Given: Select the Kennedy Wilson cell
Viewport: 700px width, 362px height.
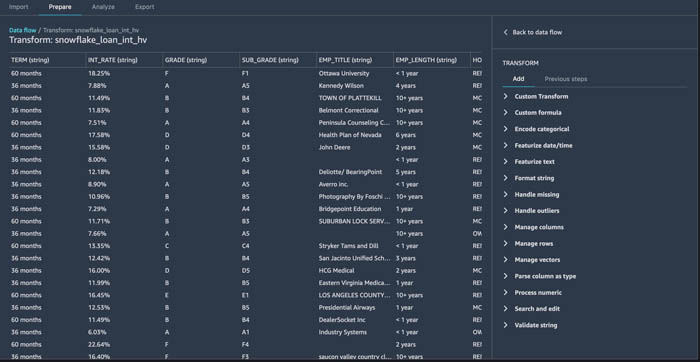Looking at the screenshot, I should [341, 86].
